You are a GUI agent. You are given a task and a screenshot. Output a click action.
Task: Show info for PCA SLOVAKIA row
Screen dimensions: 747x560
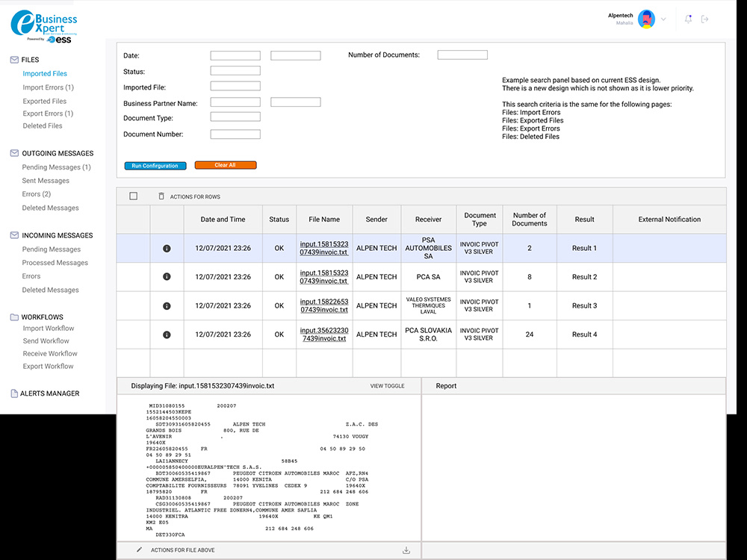point(167,335)
